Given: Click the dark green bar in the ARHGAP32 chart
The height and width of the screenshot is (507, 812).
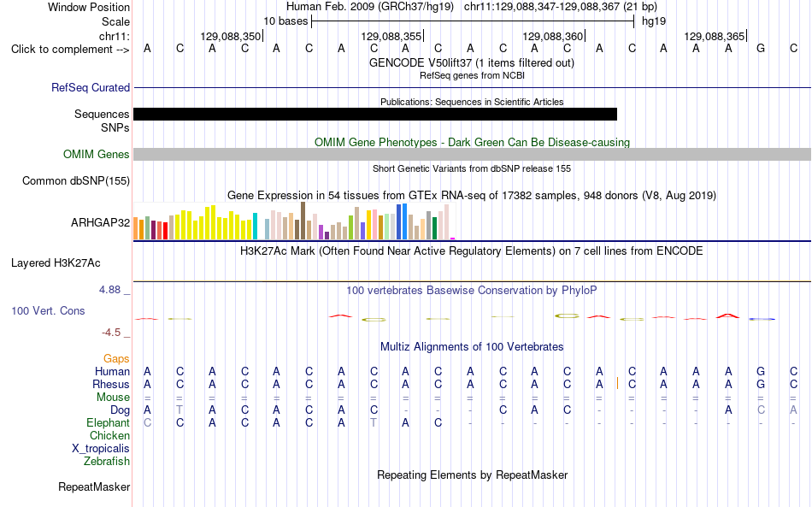Looking at the screenshot, I should tap(434, 228).
